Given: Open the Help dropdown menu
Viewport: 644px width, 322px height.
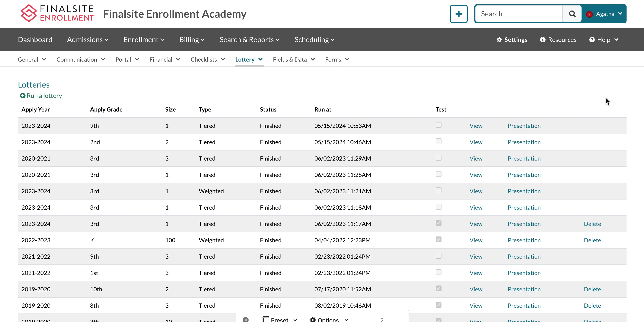Looking at the screenshot, I should click(603, 40).
